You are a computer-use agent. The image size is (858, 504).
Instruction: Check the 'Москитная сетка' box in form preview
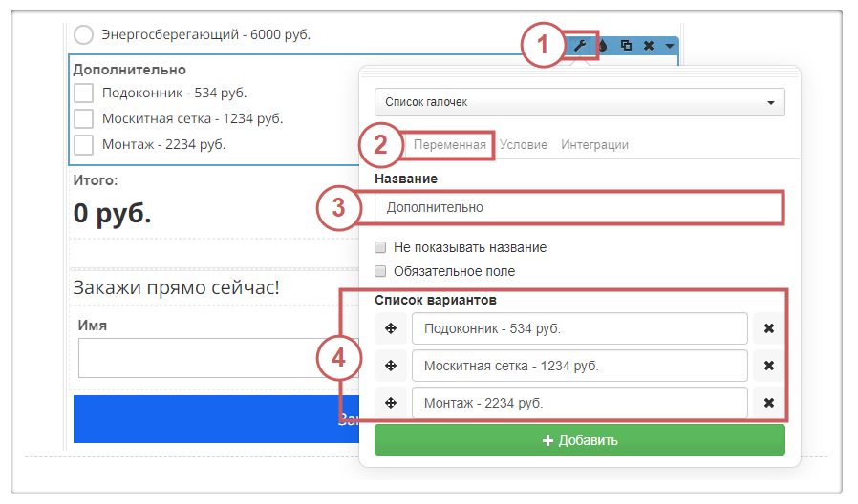pyautogui.click(x=84, y=119)
